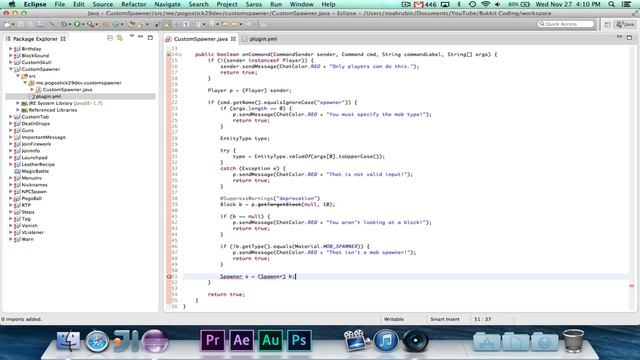
Task: Select the me.pogostick29dev.customspawner package
Action: tap(78, 83)
